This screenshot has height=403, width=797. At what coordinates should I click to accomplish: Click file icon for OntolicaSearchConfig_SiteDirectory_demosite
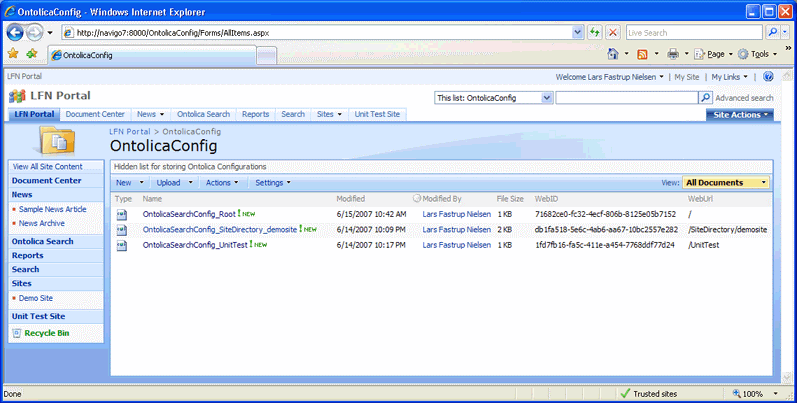[x=121, y=230]
